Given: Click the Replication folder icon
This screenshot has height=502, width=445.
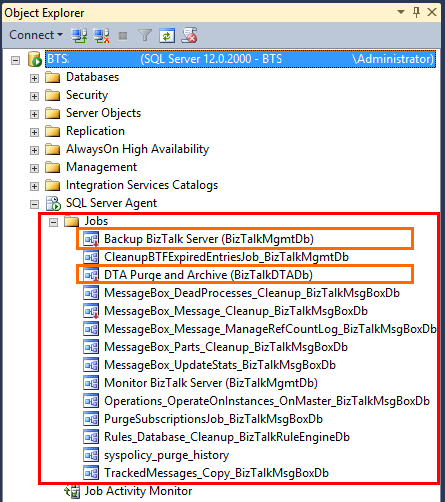Looking at the screenshot, I should coord(52,131).
